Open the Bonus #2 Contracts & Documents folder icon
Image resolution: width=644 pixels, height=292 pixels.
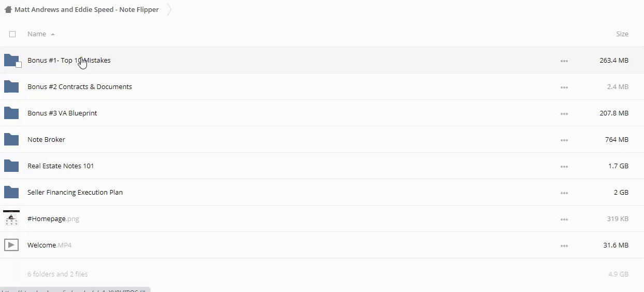[11, 86]
